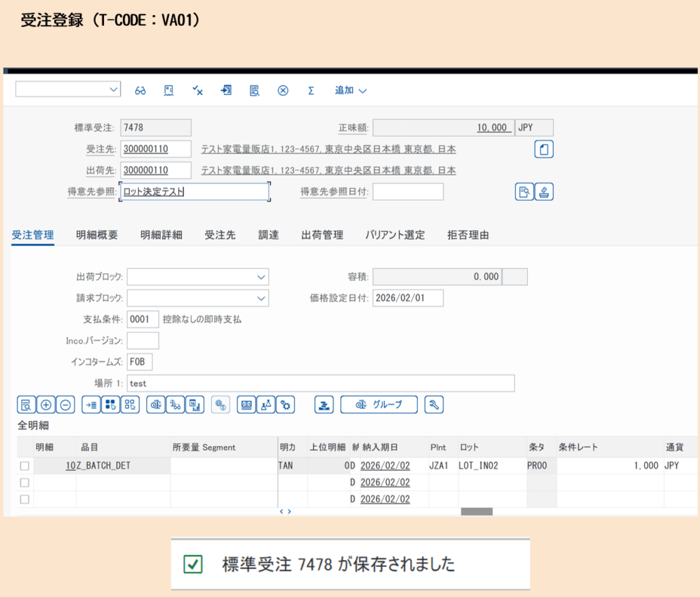Click the グループ button
The width and height of the screenshot is (700, 597).
[x=379, y=404]
